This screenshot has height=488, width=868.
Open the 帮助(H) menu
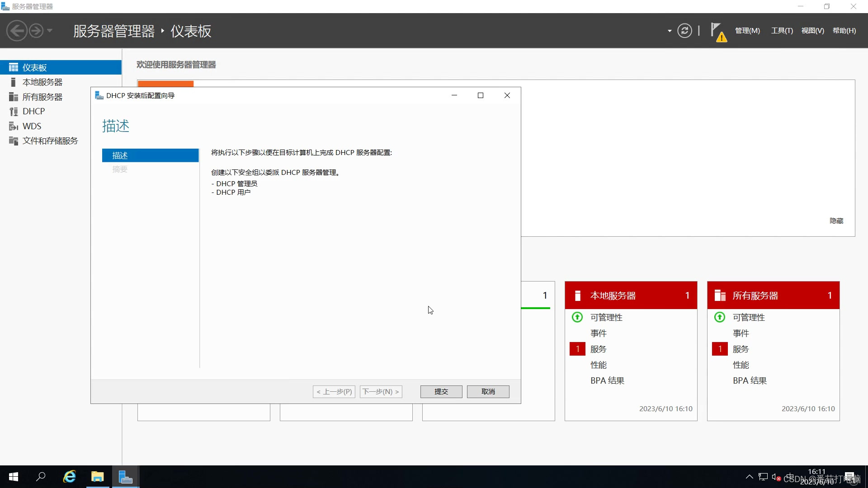(x=844, y=31)
